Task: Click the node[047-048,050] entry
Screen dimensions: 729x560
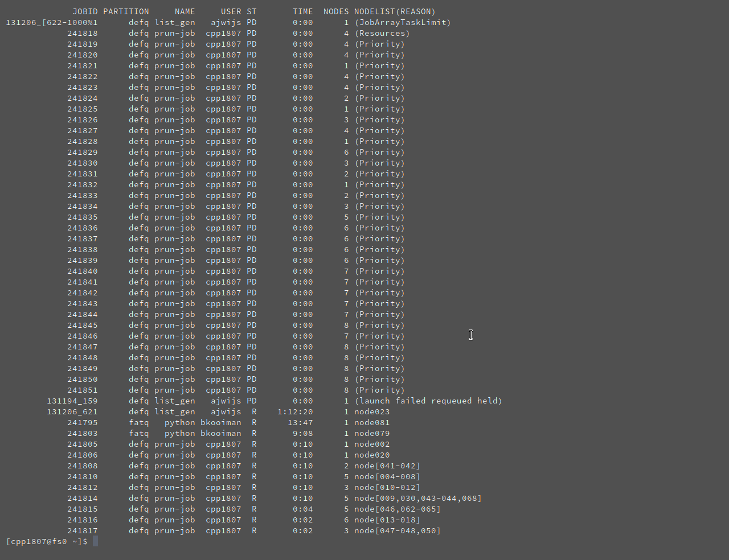Action: [x=398, y=530]
